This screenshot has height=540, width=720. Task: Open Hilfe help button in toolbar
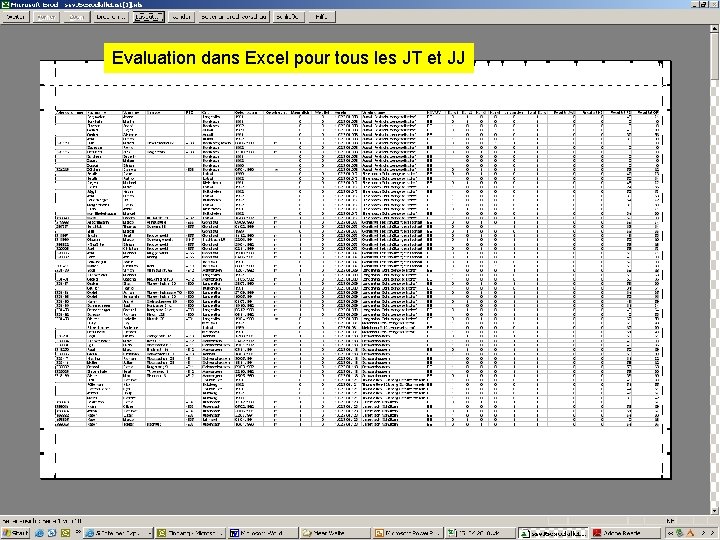point(321,17)
